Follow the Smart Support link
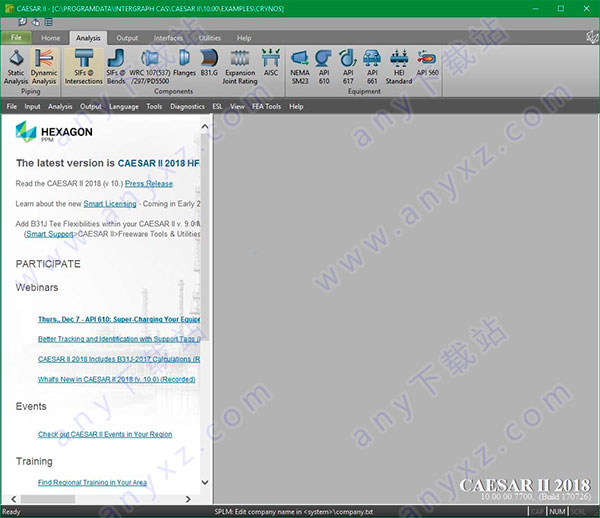This screenshot has width=600, height=518. pyautogui.click(x=49, y=234)
